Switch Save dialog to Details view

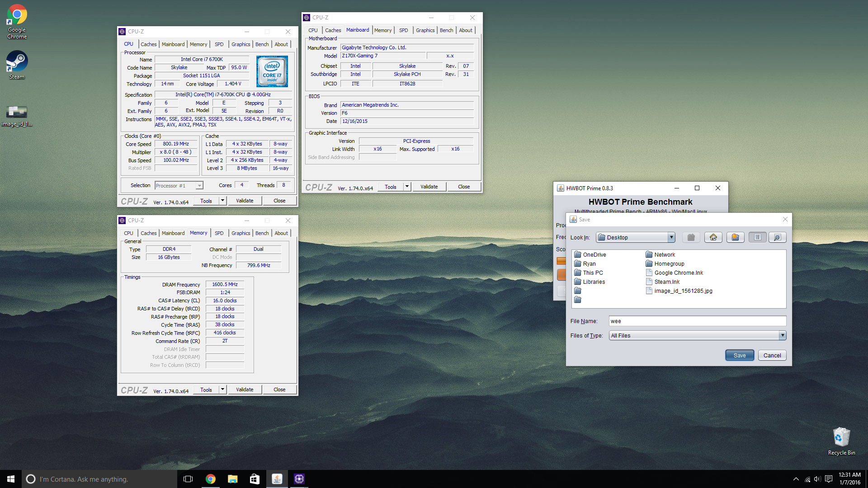[778, 237]
